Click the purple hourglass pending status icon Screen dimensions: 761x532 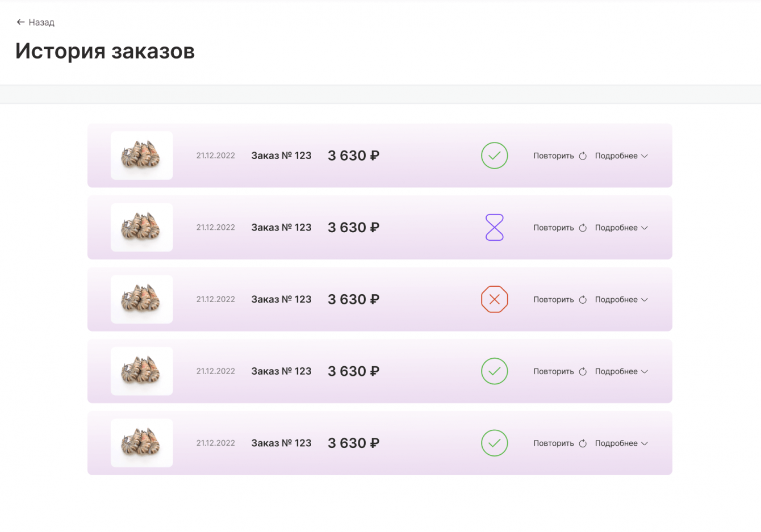click(494, 227)
